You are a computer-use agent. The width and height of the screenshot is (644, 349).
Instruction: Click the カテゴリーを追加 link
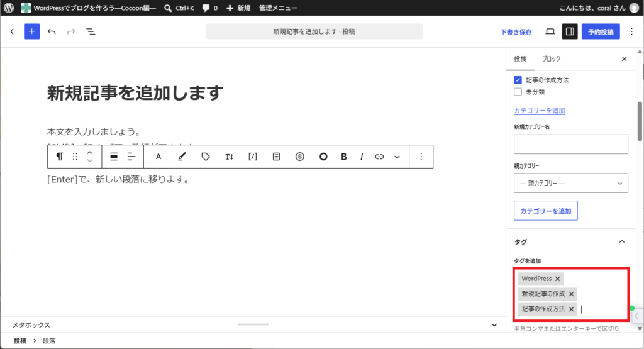[x=539, y=111]
